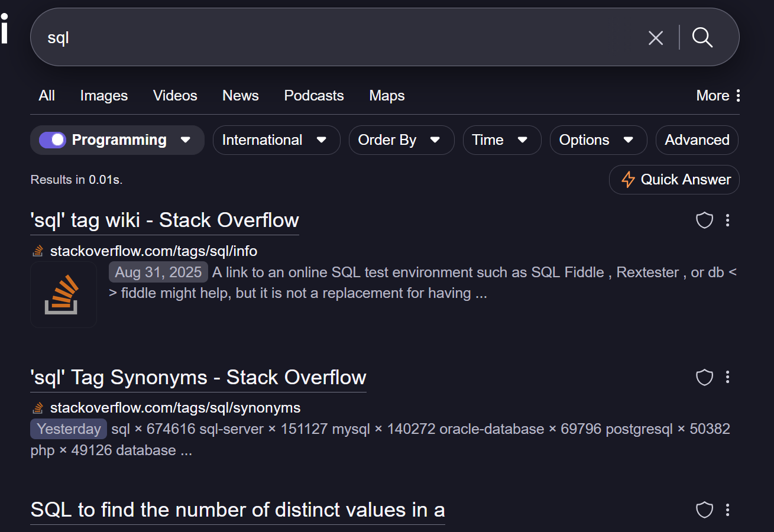The image size is (774, 532).
Task: Click the Quick Answer button
Action: coord(674,180)
